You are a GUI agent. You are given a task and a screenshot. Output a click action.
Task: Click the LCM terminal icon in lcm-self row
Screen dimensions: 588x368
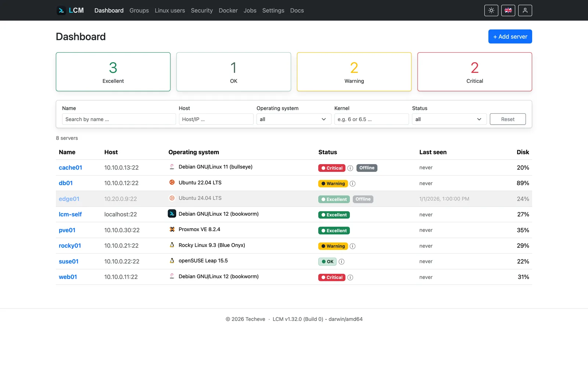coord(172,213)
